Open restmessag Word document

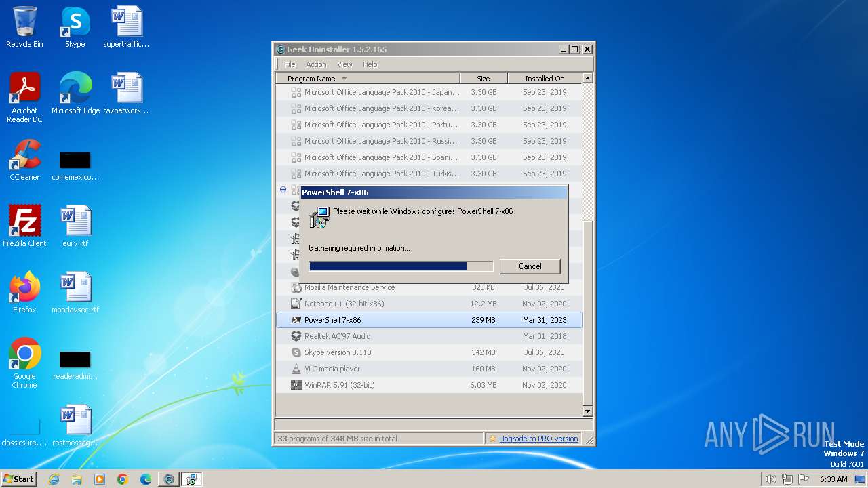(75, 426)
